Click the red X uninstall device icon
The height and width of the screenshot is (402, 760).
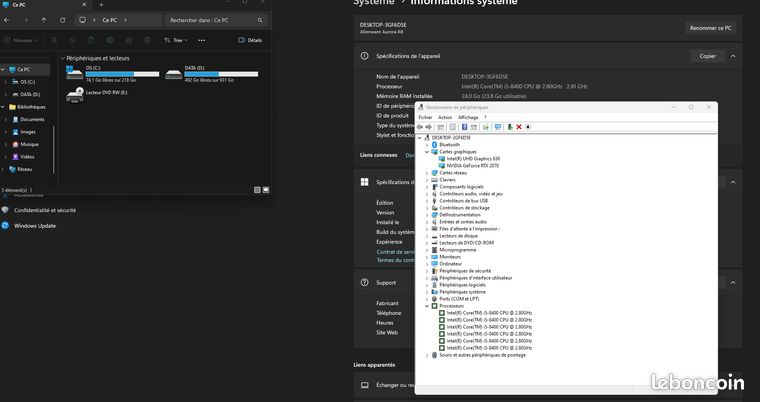pos(519,127)
